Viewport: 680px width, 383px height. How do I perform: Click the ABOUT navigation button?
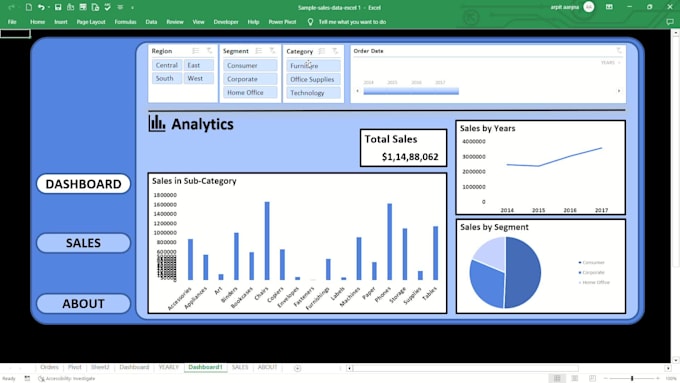pyautogui.click(x=83, y=304)
